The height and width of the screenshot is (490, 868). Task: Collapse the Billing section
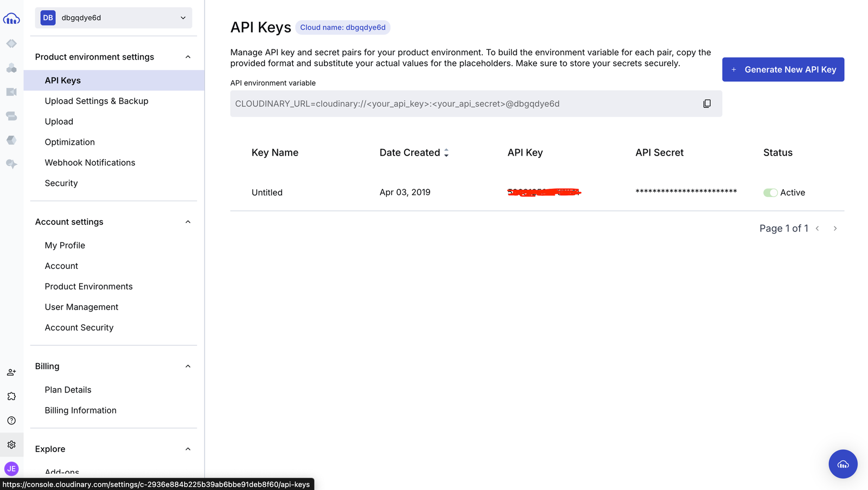[188, 366]
